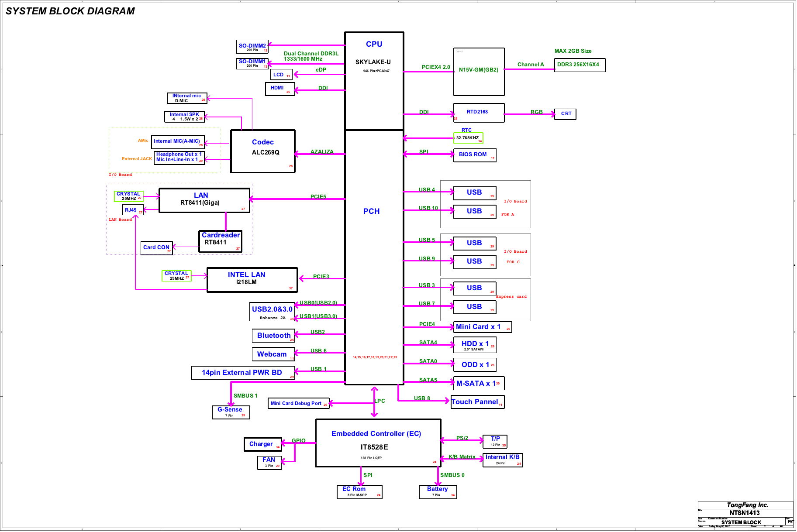Click the CPU SKYLAKE-U block
The width and height of the screenshot is (797, 532).
374,81
